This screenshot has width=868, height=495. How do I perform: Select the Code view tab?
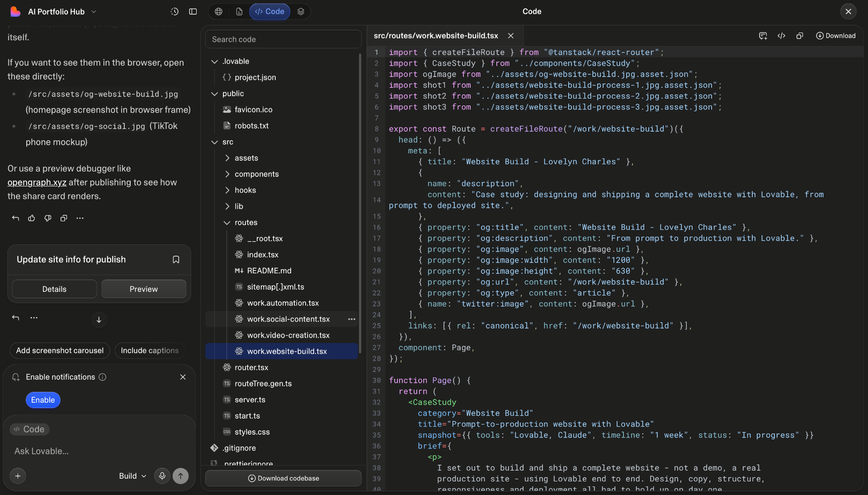coord(269,12)
